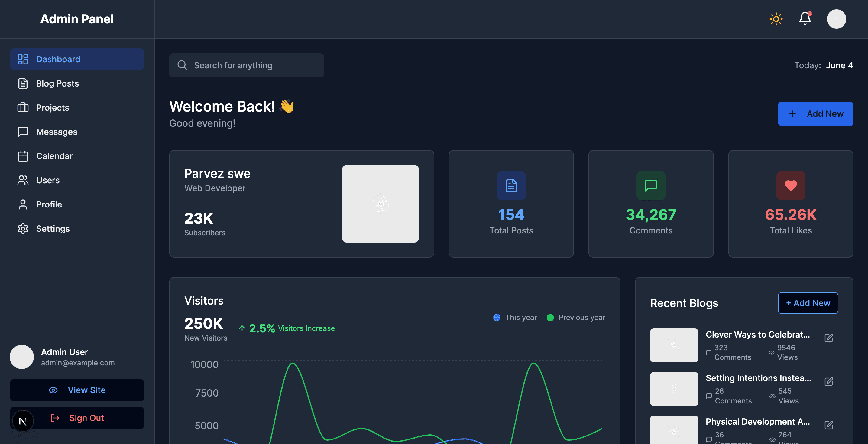
Task: Toggle light mode with the sun icon
Action: 776,19
